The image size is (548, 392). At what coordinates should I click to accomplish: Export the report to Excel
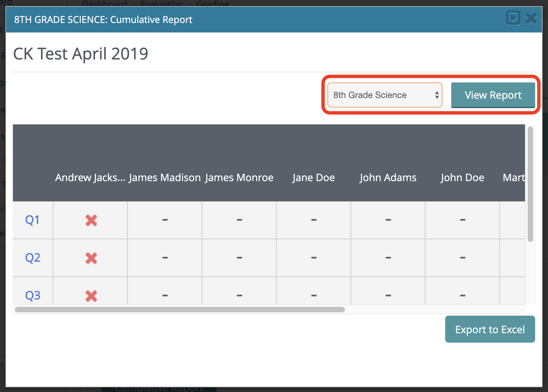490,329
